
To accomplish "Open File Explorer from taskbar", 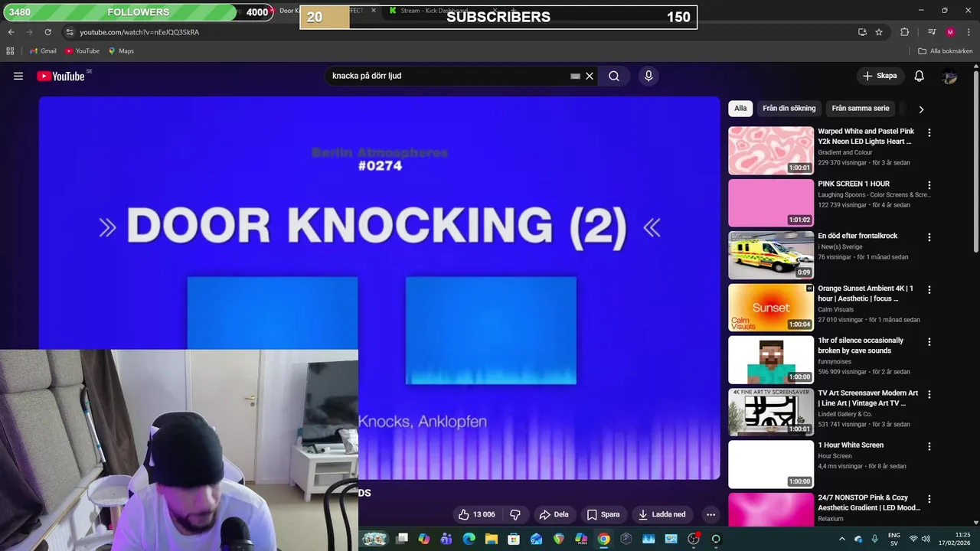I will (492, 539).
